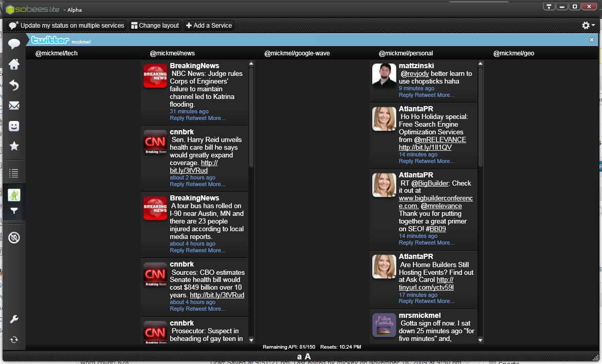This screenshot has width=602, height=364.
Task: Click mrsmickmel's profile picture
Action: click(384, 325)
